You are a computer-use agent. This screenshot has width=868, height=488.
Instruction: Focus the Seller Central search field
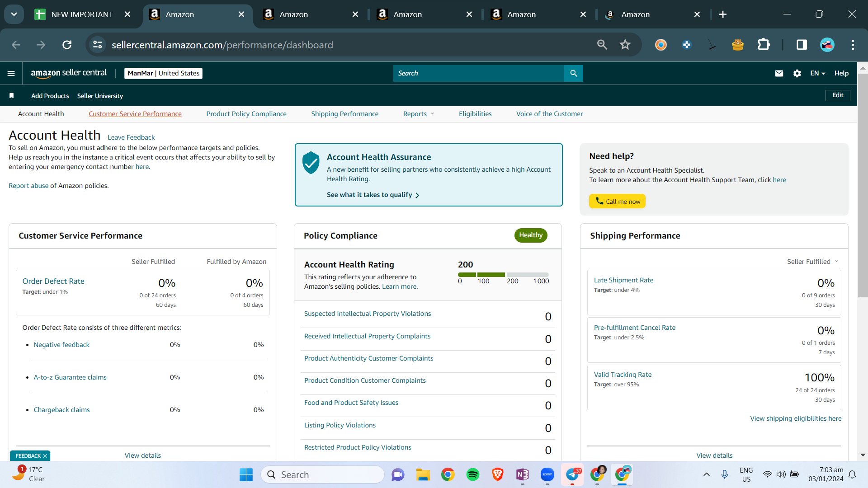(479, 73)
